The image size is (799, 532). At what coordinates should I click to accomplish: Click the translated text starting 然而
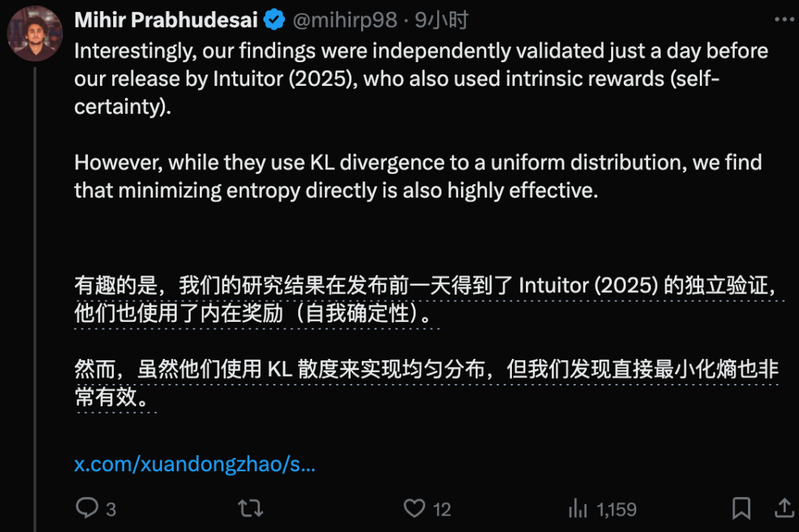(x=426, y=383)
